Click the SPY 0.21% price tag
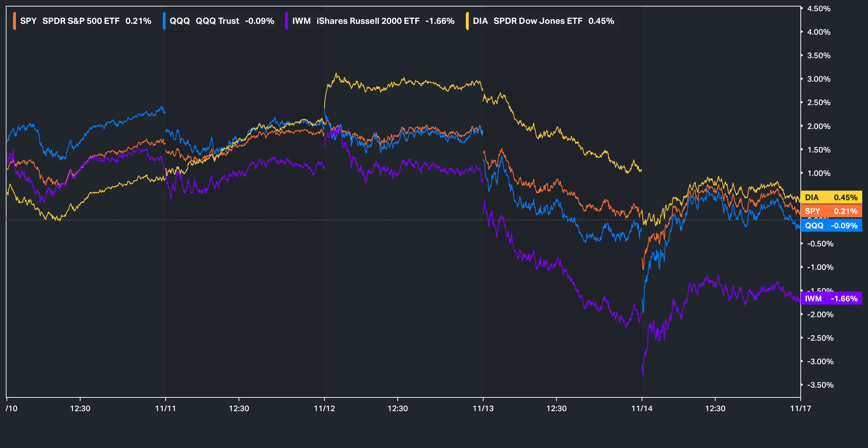Image resolution: width=868 pixels, height=448 pixels. click(831, 211)
